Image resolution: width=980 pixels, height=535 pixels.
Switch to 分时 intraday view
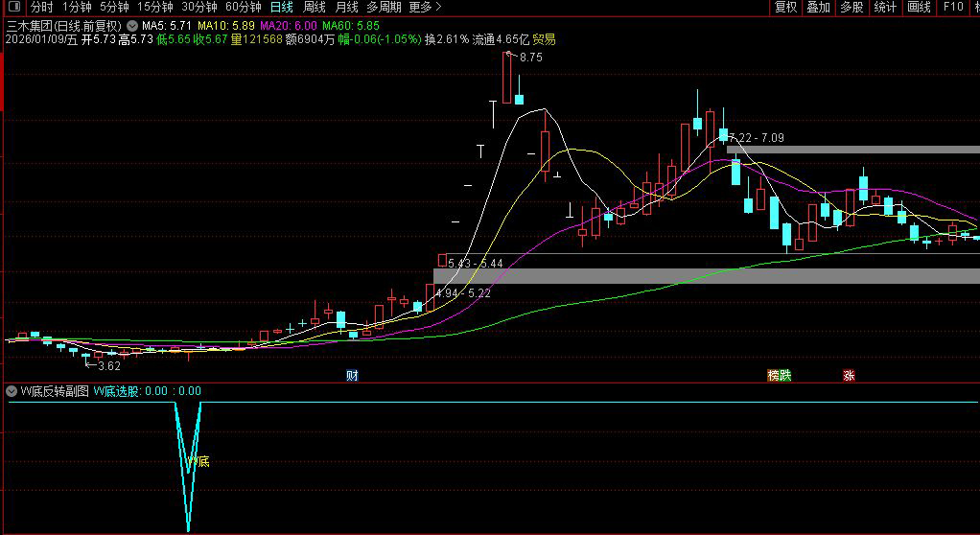coord(42,7)
